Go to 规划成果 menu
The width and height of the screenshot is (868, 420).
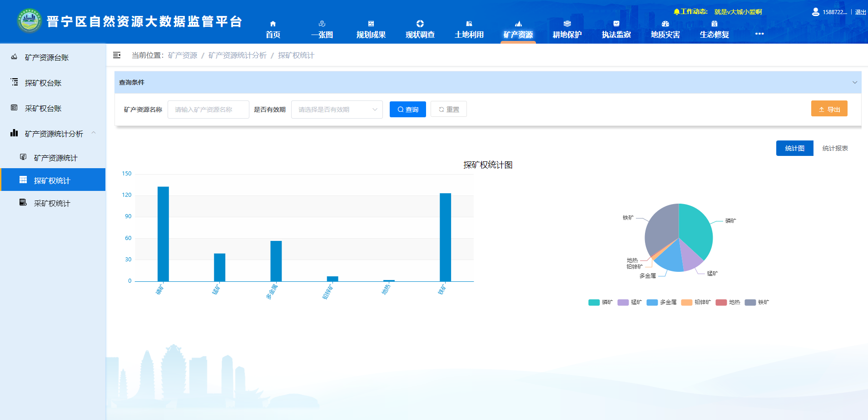tap(371, 35)
